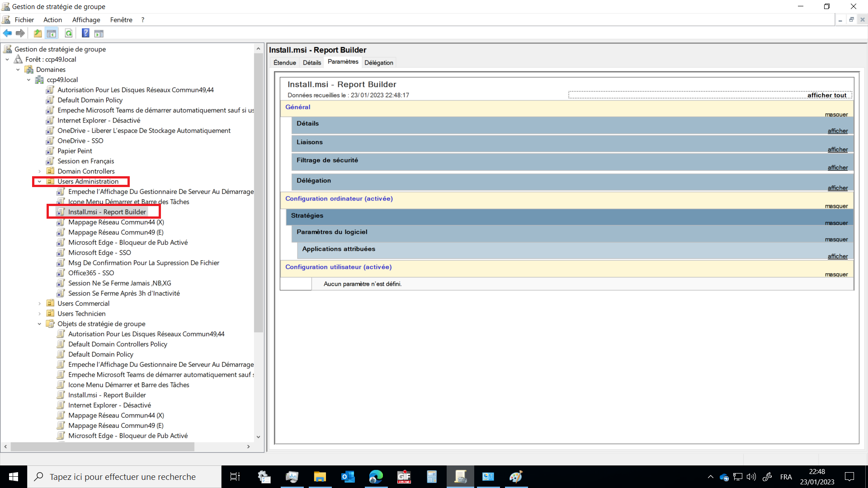The image size is (868, 488).
Task: Open the Outlook icon on the taskbar
Action: tap(348, 477)
